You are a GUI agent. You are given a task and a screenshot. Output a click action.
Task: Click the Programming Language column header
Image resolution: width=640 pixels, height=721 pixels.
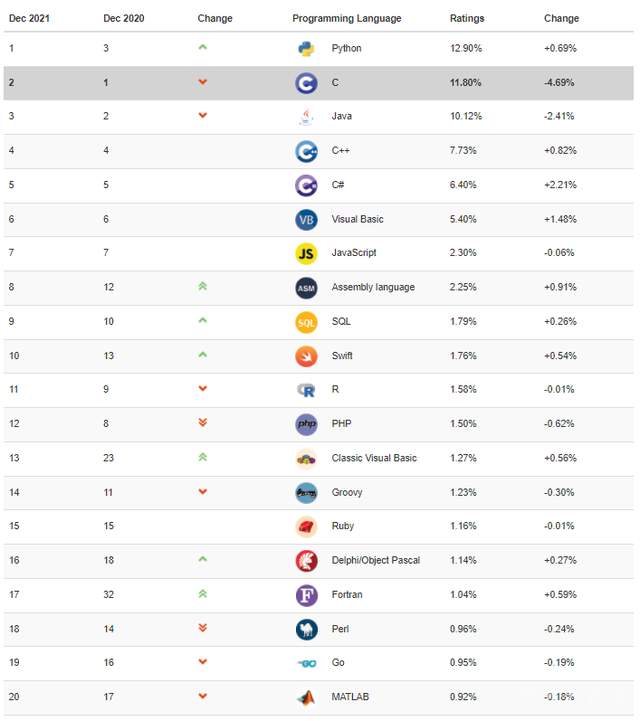coord(346,18)
